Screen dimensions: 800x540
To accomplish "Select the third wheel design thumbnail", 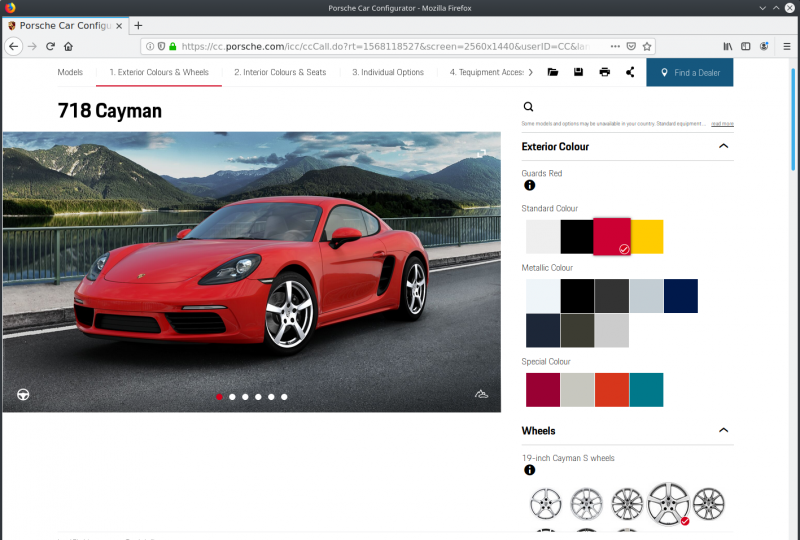I will [x=627, y=503].
